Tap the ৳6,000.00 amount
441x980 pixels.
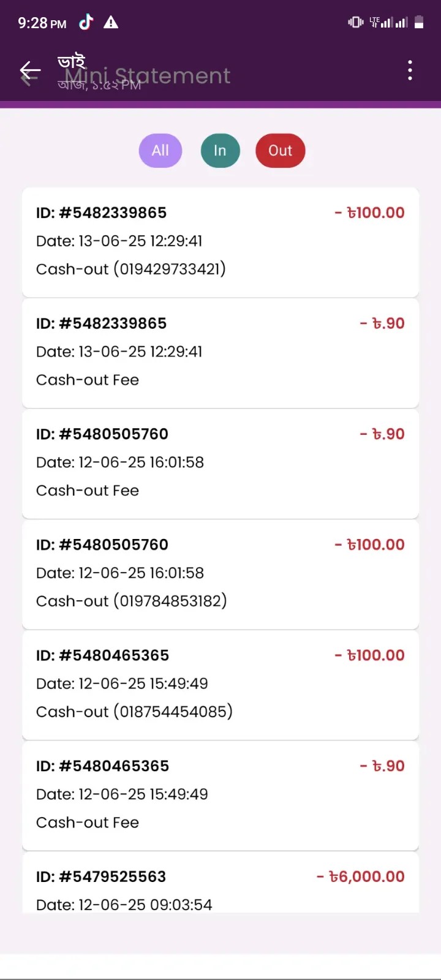[x=360, y=876]
